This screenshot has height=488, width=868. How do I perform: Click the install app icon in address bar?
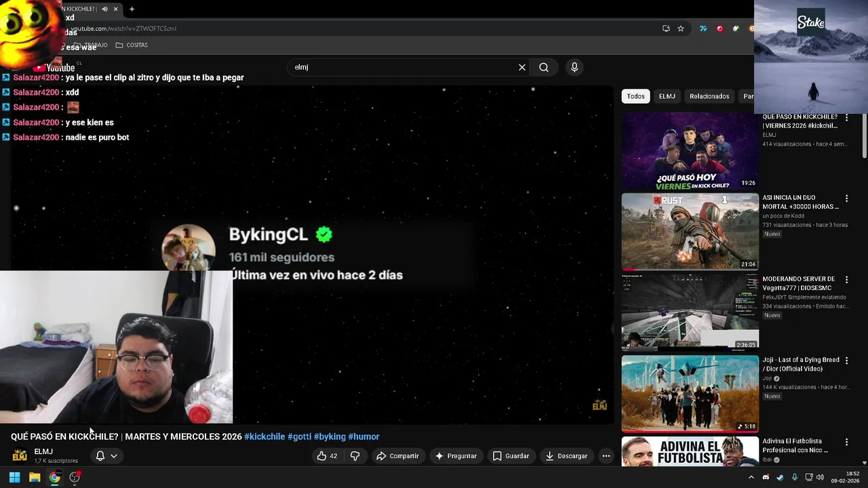click(666, 28)
